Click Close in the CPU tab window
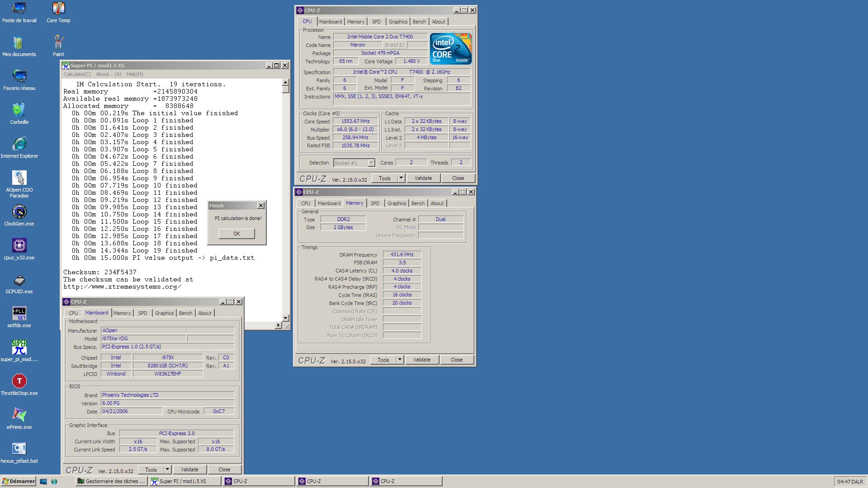The width and height of the screenshot is (868, 488). [458, 178]
